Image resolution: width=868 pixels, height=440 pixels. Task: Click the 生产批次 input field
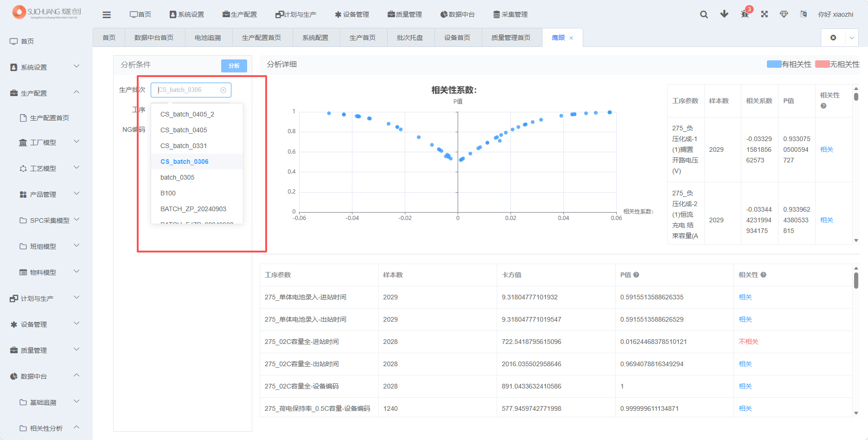click(x=191, y=90)
